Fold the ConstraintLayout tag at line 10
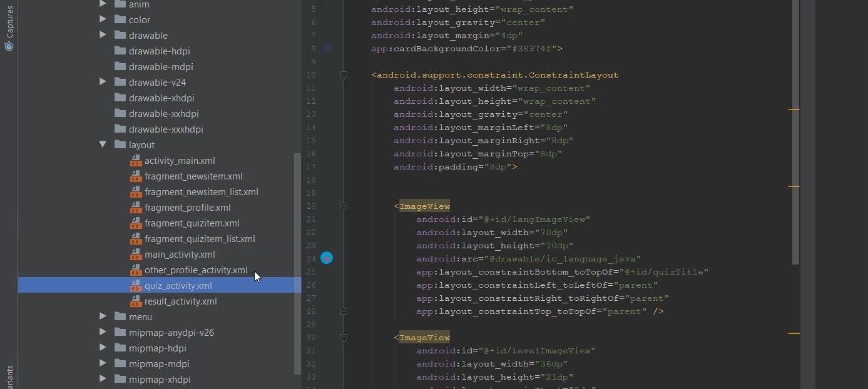Image resolution: width=868 pixels, height=389 pixels. (x=344, y=75)
